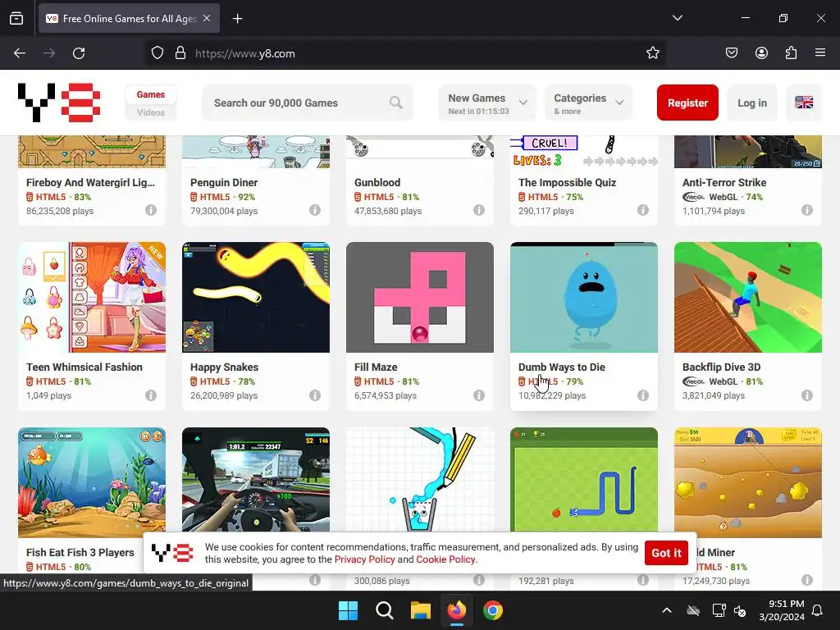Show info for Dumb Ways to Die
The image size is (840, 630).
[x=643, y=395]
